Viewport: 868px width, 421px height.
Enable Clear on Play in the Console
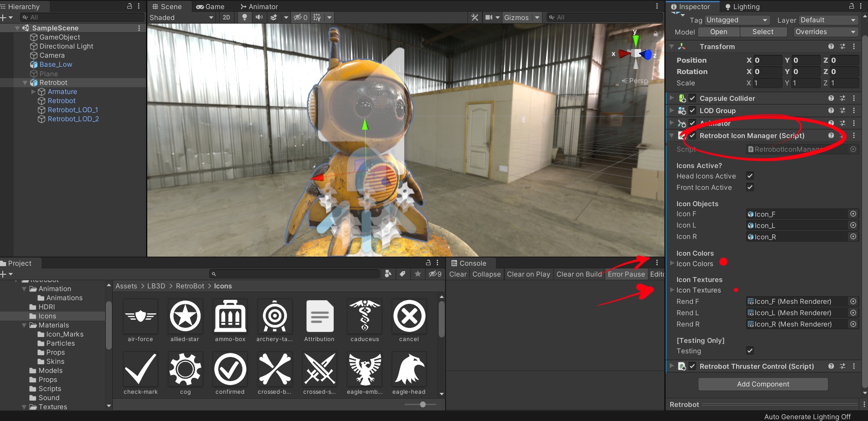[528, 274]
